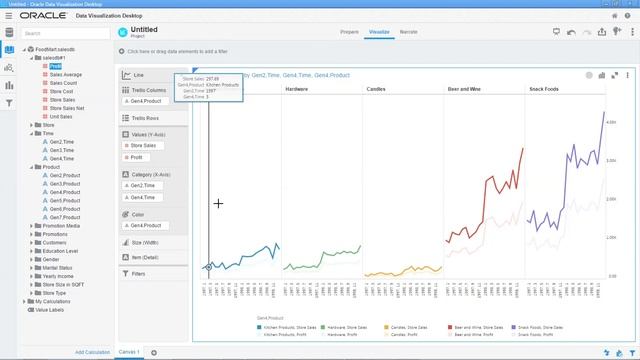Screen dimensions: 640x360
Task: Click the Gen4.Product pill in Color
Action: [145, 225]
